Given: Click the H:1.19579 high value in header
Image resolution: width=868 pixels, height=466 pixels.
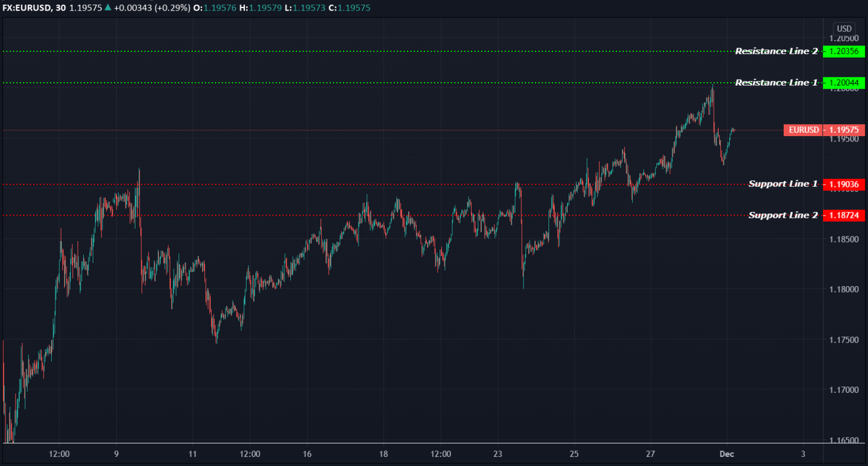Looking at the screenshot, I should click(x=260, y=7).
